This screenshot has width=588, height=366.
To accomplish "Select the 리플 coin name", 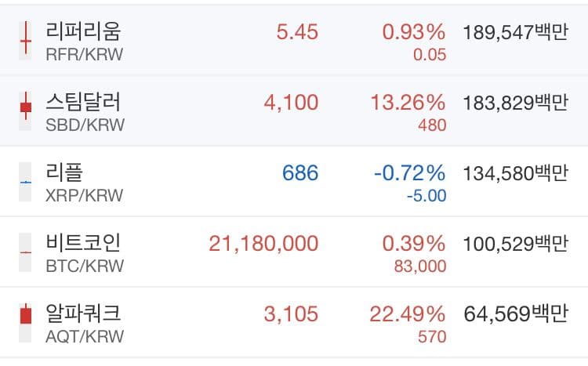I will coord(64,172).
